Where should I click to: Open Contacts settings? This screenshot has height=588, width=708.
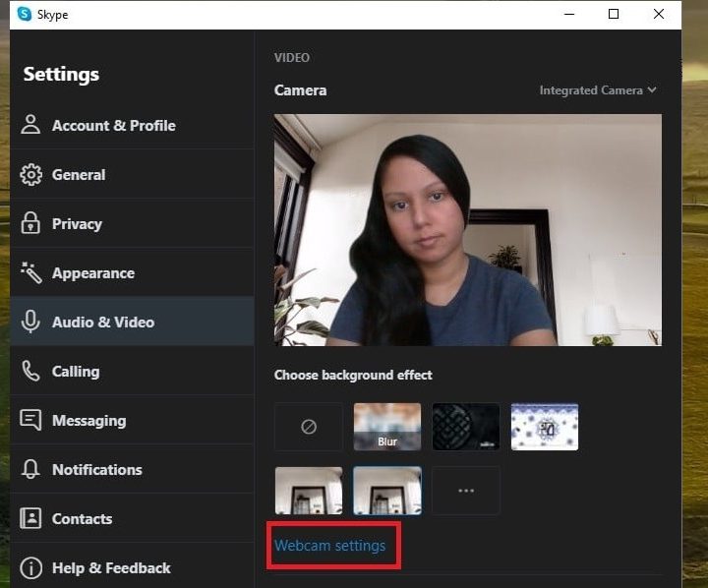click(x=133, y=518)
